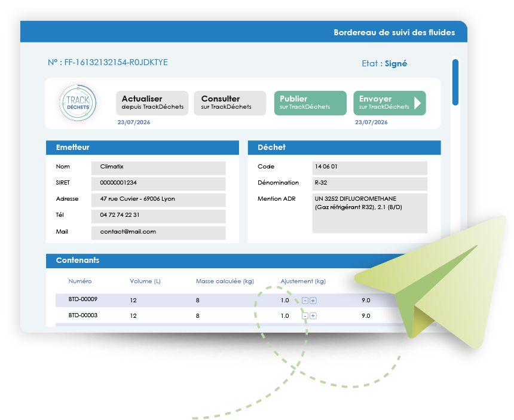Viewport: 514px width, 420px height.
Task: Select the SIRET field 00000001234
Action: tap(158, 184)
